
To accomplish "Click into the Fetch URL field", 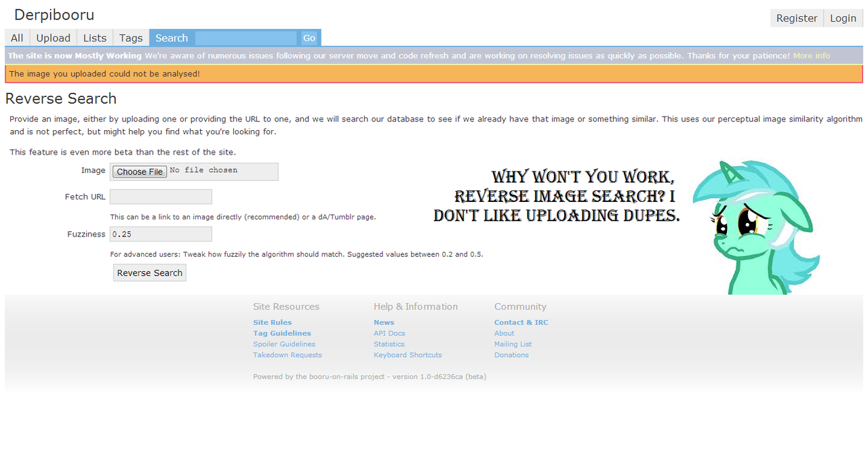I will [x=161, y=197].
